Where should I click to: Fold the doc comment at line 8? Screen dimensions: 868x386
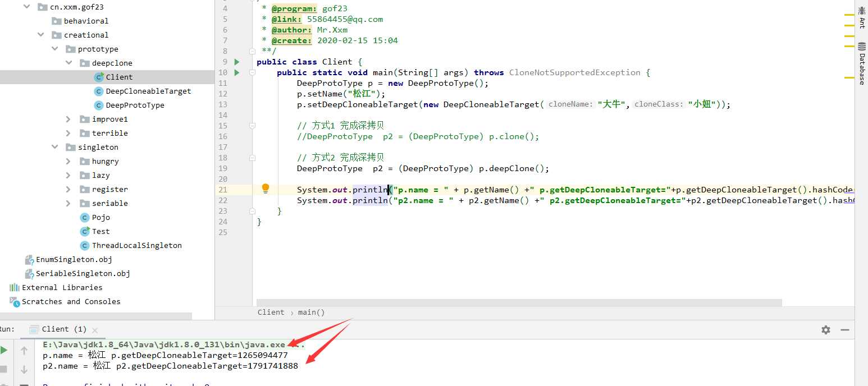(x=252, y=51)
